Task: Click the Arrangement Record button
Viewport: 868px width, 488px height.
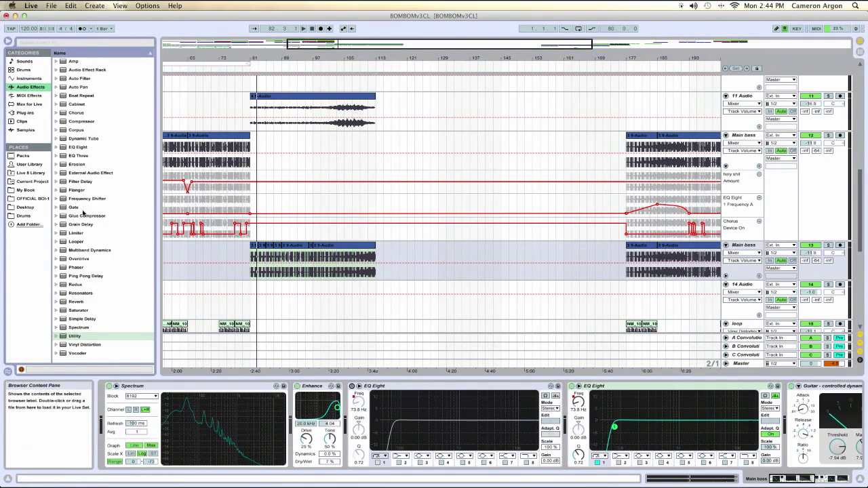Action: coord(321,28)
